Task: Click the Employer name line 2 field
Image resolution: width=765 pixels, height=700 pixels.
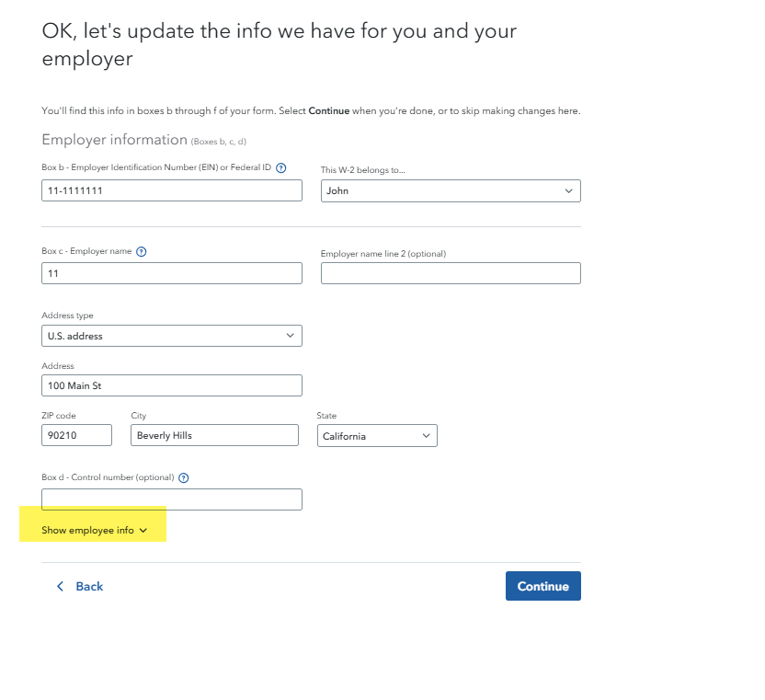Action: 451,273
